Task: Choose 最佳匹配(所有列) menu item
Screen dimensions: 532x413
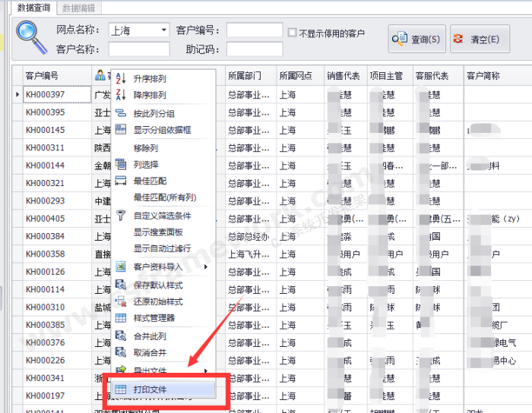Action: [x=162, y=197]
